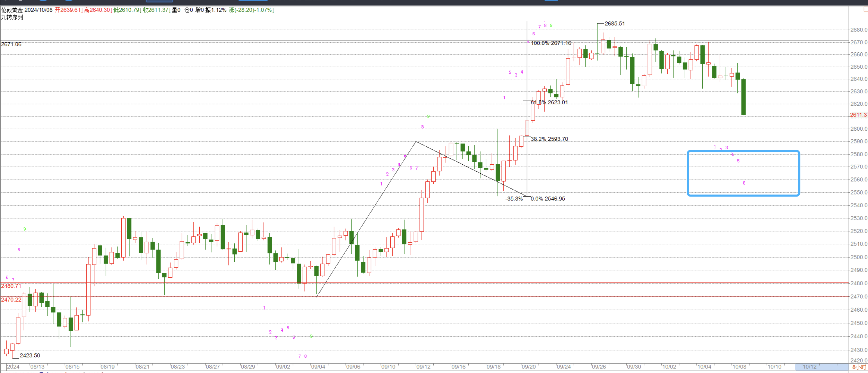Click the highlighted 10/12 time axis thumb
The width and height of the screenshot is (868, 373).
click(822, 366)
